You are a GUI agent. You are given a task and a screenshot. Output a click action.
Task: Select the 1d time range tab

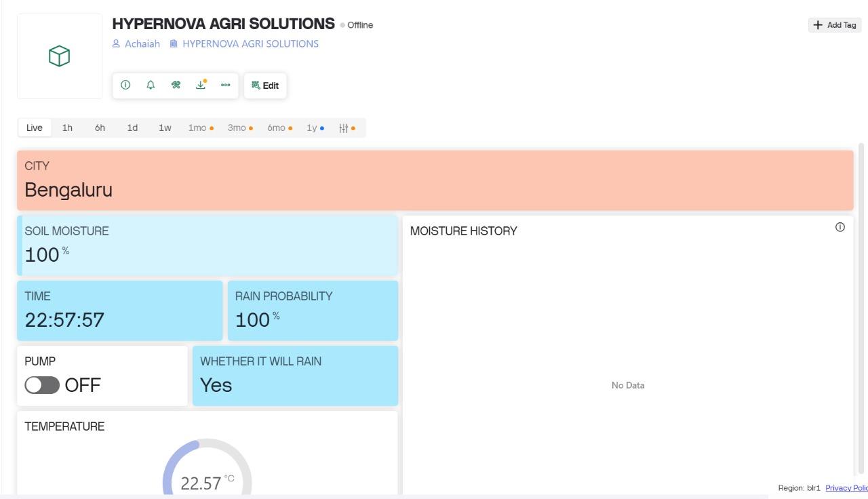pyautogui.click(x=132, y=128)
